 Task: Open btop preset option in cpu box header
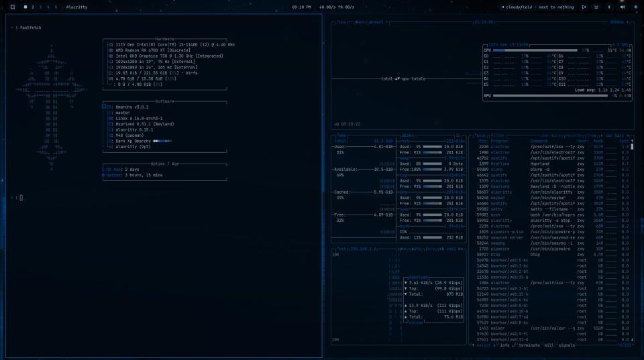[x=378, y=22]
